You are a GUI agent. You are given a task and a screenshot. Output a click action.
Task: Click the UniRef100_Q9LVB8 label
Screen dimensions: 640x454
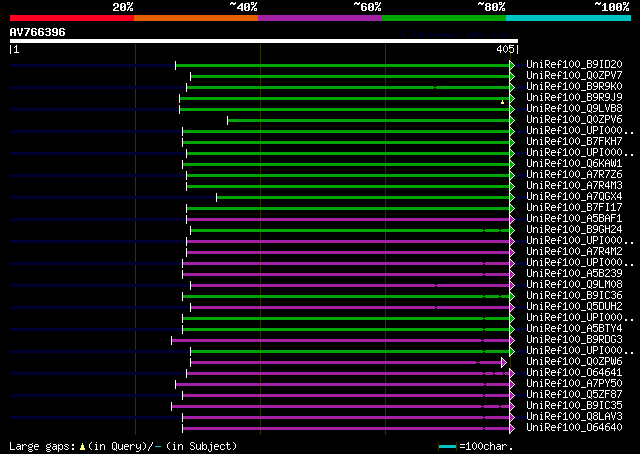(x=574, y=109)
